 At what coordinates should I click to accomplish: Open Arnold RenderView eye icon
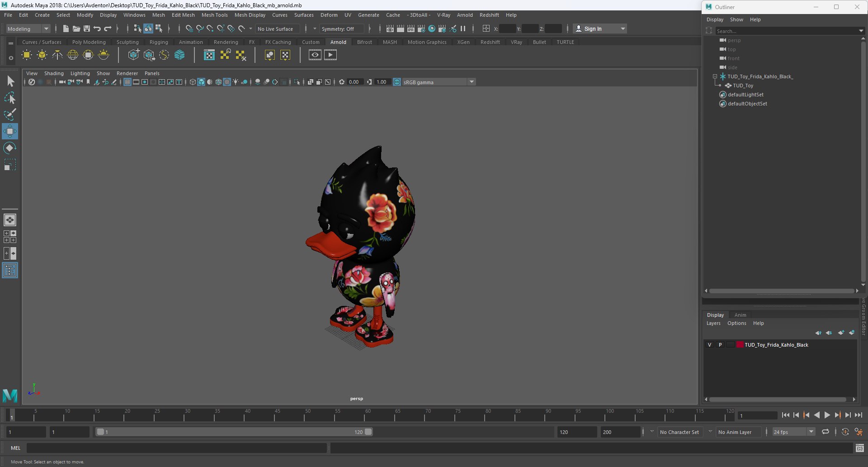pyautogui.click(x=315, y=55)
